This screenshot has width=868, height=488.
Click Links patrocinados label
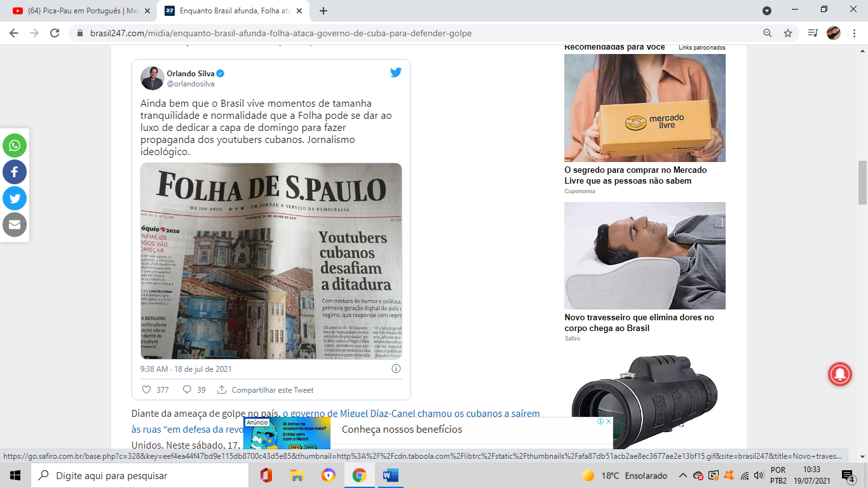pyautogui.click(x=702, y=48)
